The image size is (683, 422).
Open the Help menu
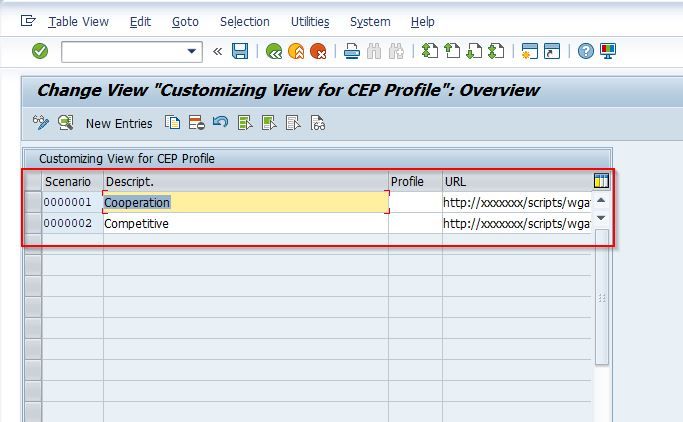423,22
